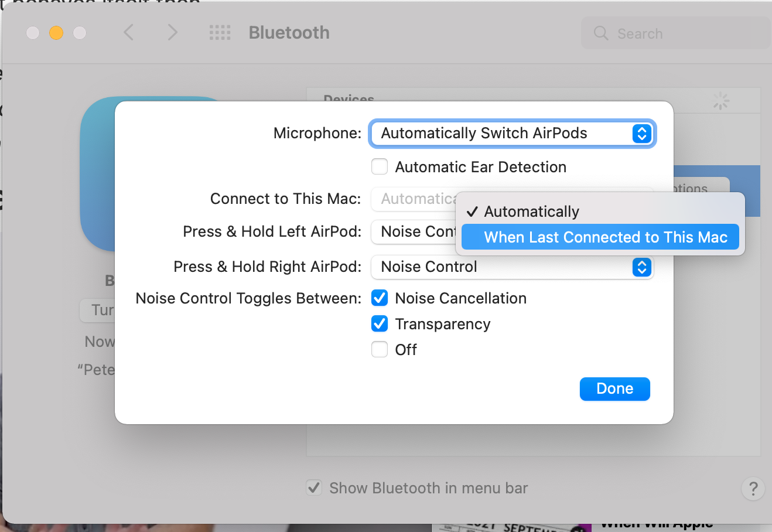Click the help question mark button
The image size is (772, 532).
[753, 488]
